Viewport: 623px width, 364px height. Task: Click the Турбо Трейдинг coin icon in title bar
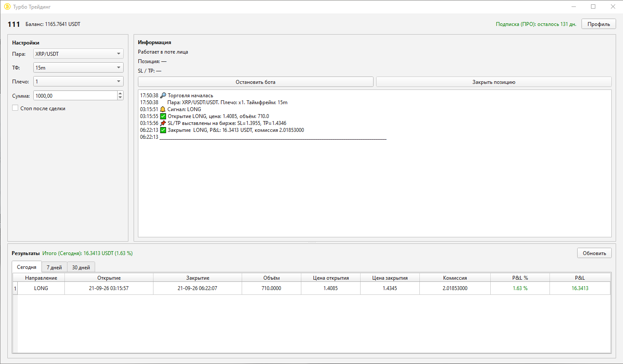[7, 7]
